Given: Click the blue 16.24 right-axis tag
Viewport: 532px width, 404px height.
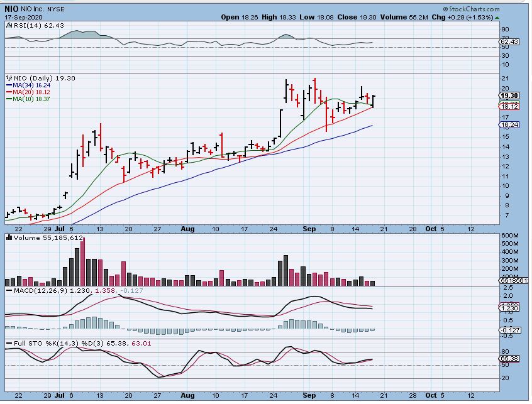Looking at the screenshot, I should (509, 125).
